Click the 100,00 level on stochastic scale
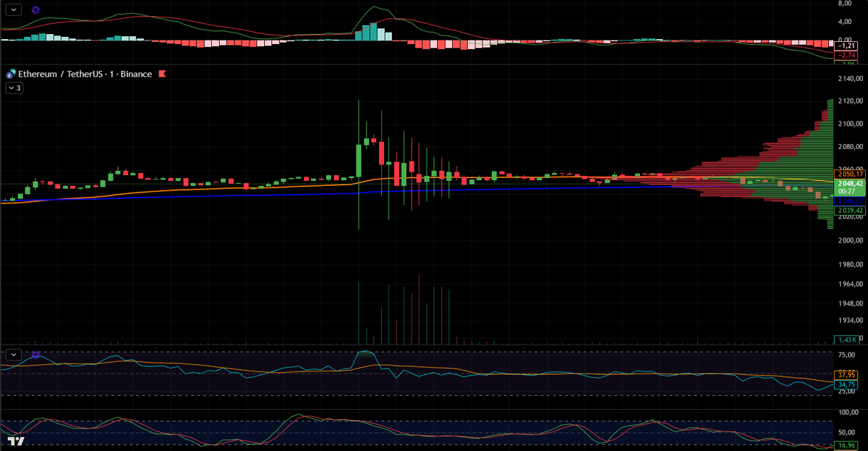Screen dimensions: 868x451 848,412
